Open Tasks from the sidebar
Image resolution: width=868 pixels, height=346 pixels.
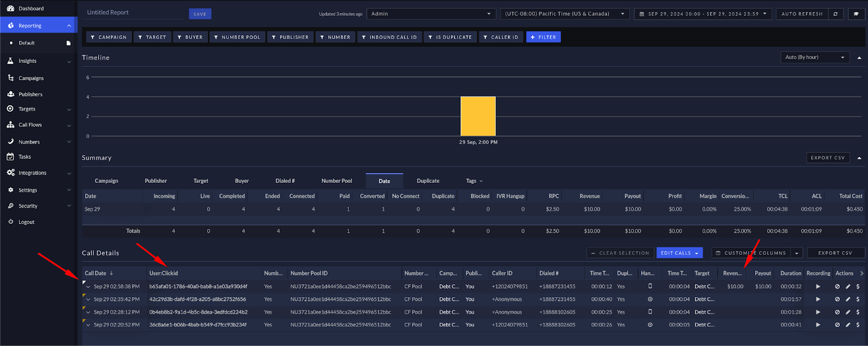click(24, 157)
